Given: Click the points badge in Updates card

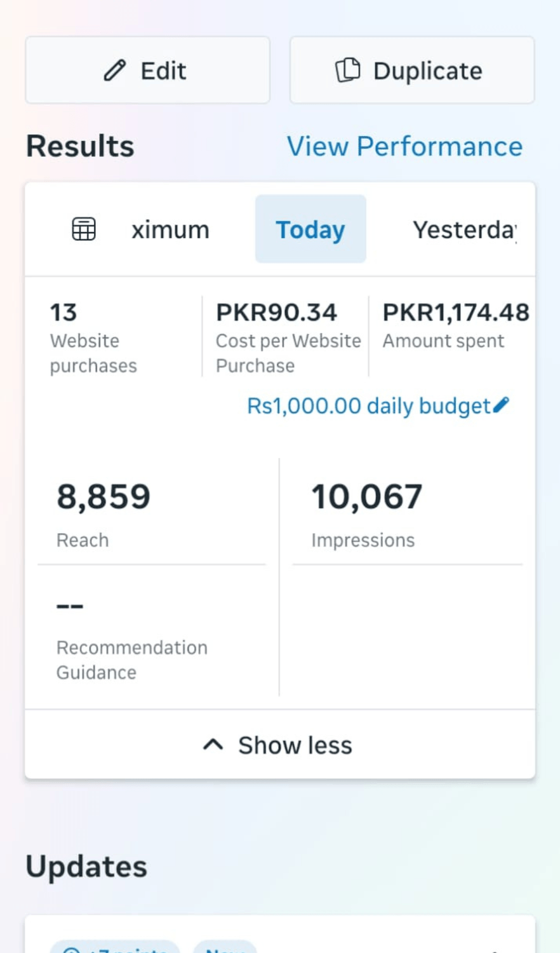Looking at the screenshot, I should coord(114,947).
